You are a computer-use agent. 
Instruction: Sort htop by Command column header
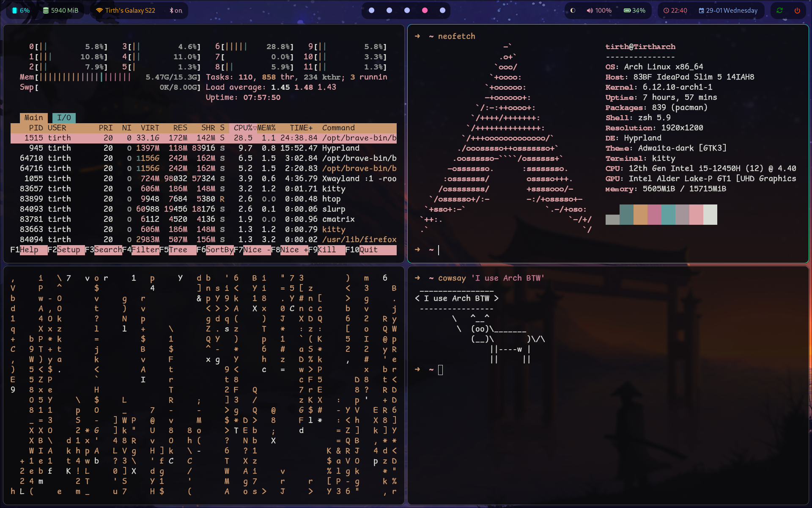point(338,128)
